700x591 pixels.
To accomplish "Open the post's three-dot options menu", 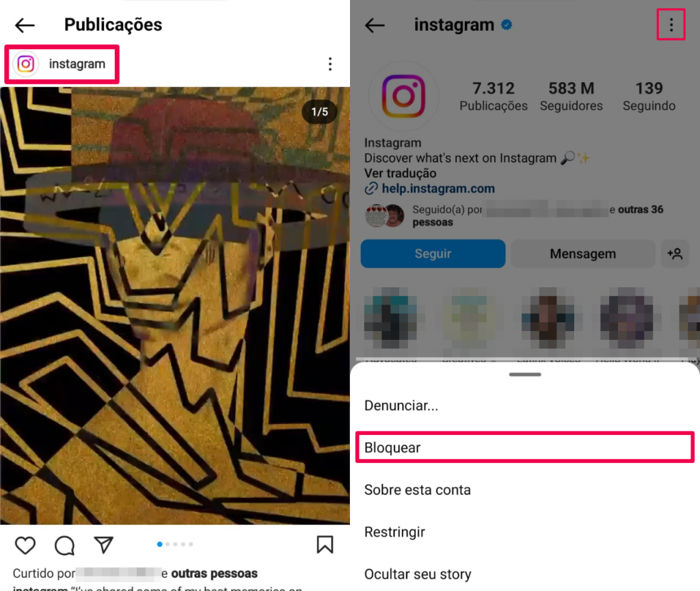I will point(330,64).
